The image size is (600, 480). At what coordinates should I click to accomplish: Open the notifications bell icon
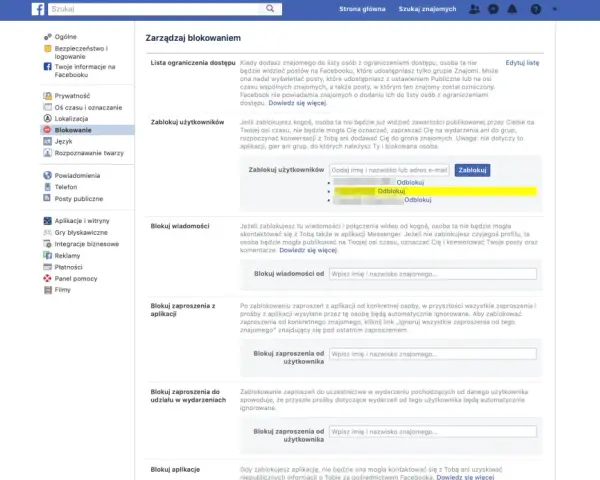pyautogui.click(x=512, y=9)
